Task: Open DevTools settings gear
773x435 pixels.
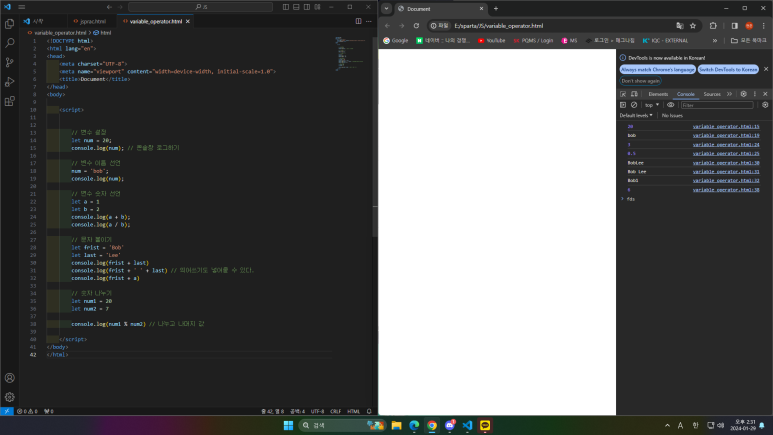Action: tap(743, 94)
